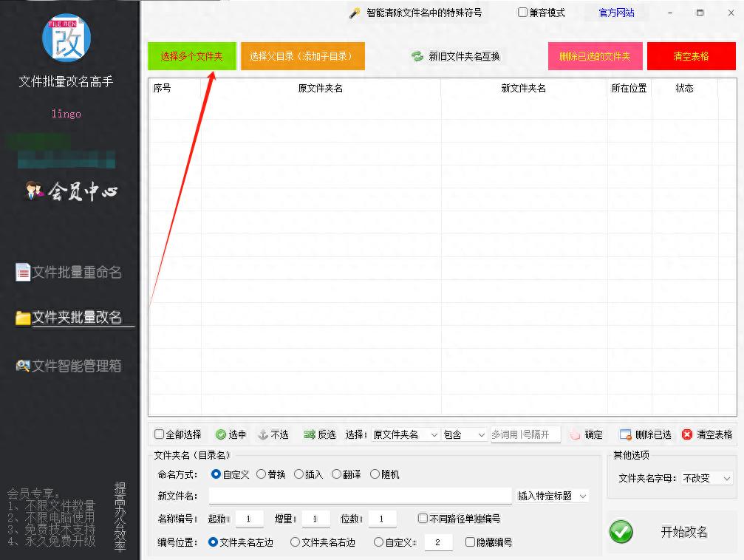Select the 替换 naming method radio
The height and width of the screenshot is (560, 744).
[x=261, y=474]
